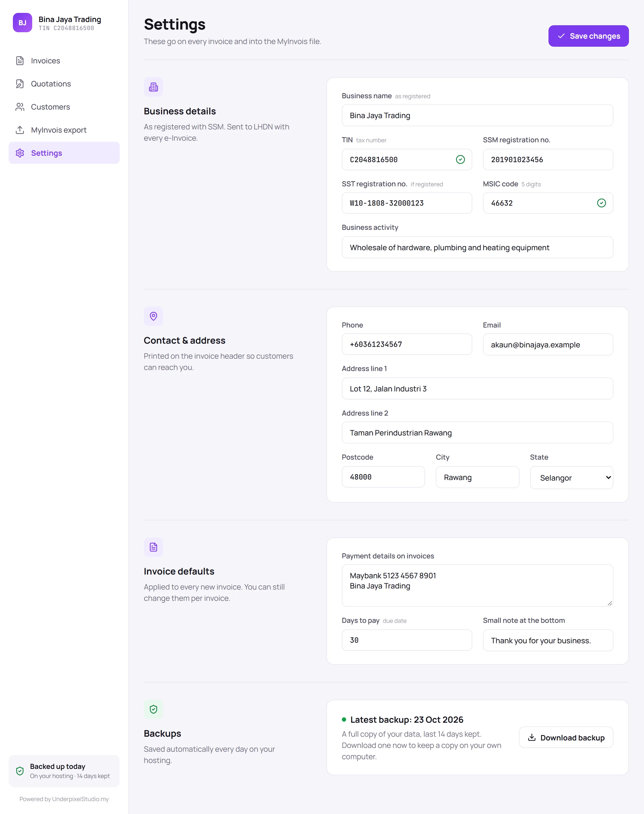Edit the Small note at the bottom field

click(x=548, y=641)
